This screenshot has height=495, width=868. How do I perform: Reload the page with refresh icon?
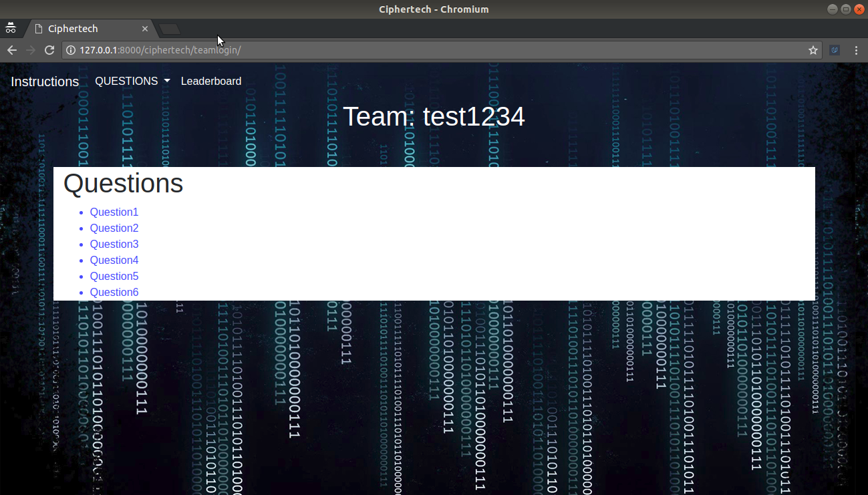coord(49,50)
